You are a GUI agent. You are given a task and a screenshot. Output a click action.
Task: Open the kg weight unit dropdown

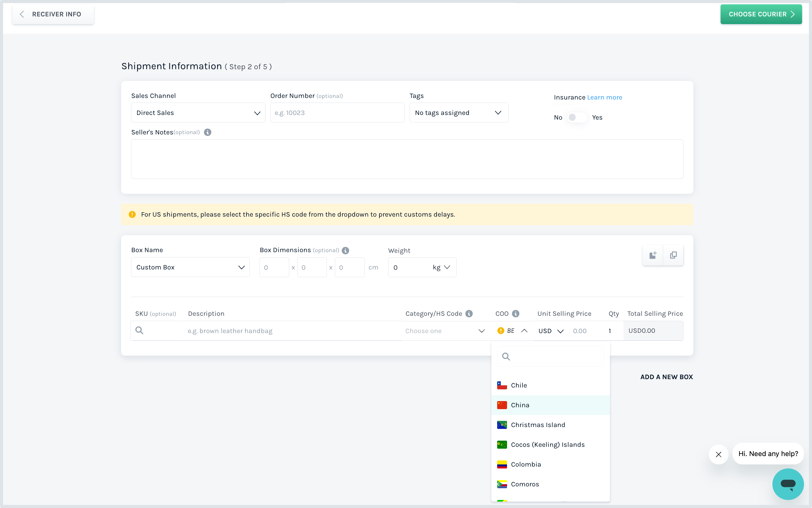tap(442, 267)
